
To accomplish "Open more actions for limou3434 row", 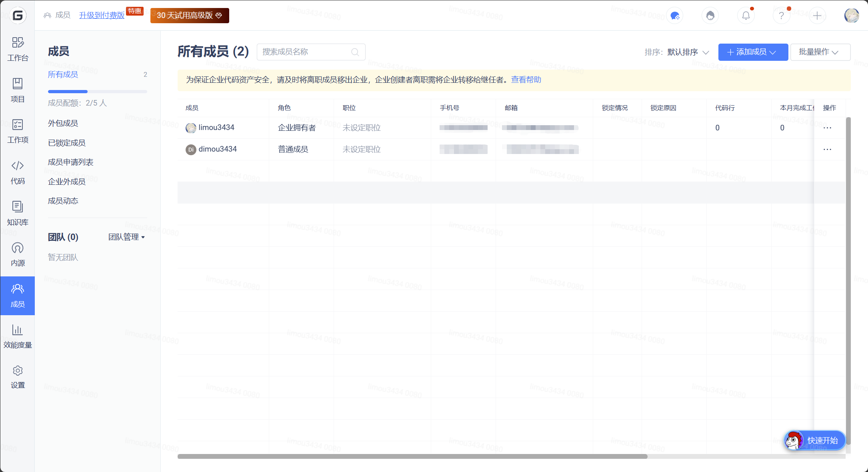I will [827, 128].
